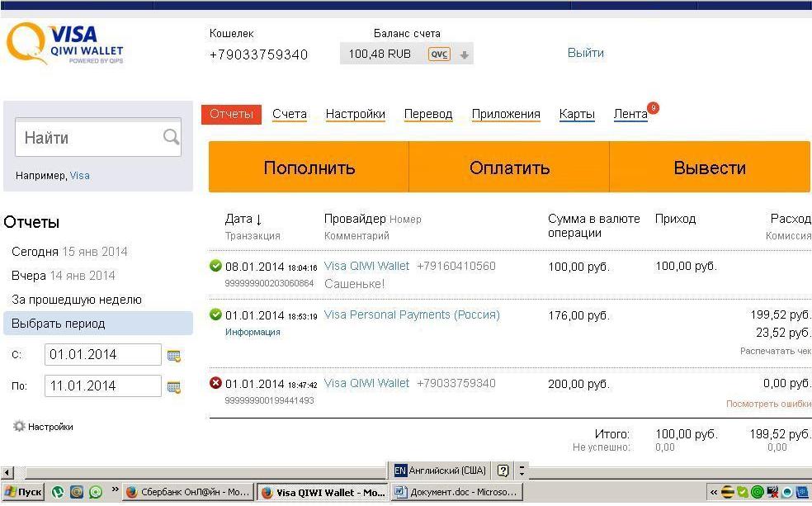Screen dimensions: 812x506
Task: Click transaction ID 999999900203060864
Action: coord(269,283)
